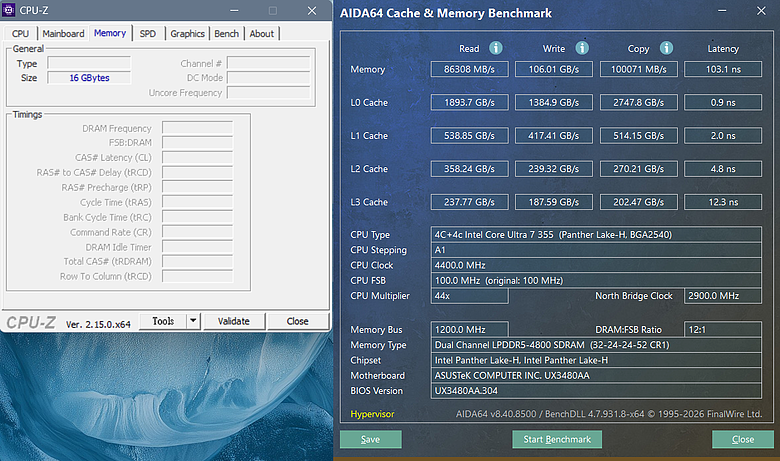Click the Validate button in CPU-Z
Viewport: 780px width, 461px height.
[x=234, y=321]
